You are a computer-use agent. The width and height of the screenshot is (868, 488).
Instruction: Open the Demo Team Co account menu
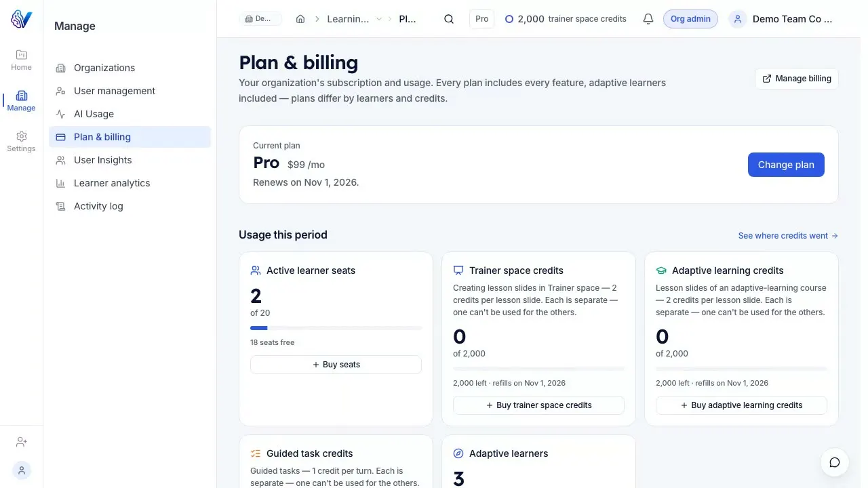[x=780, y=19]
